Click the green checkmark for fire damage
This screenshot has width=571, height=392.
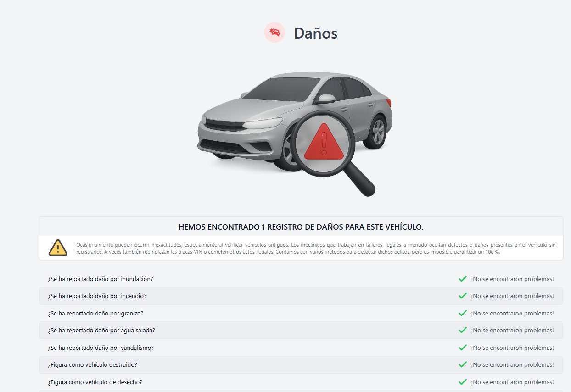(x=463, y=296)
